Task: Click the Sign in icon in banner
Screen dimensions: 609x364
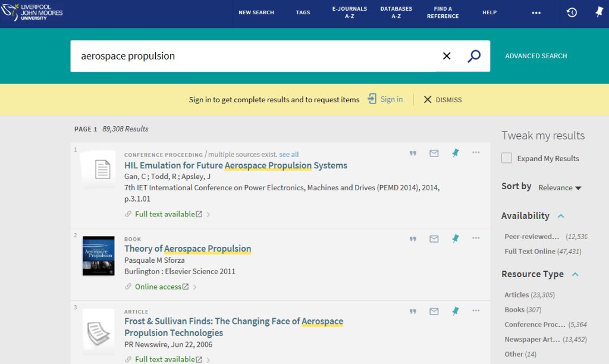Action: point(372,99)
